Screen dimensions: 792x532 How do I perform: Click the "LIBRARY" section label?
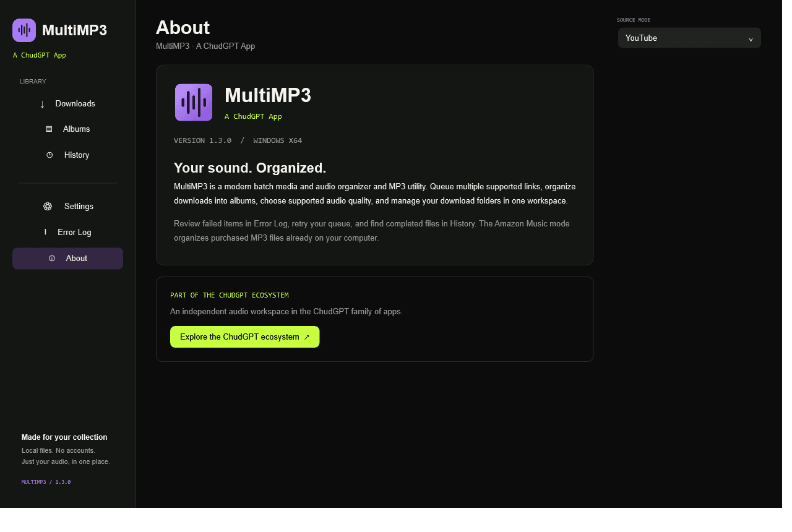(33, 82)
